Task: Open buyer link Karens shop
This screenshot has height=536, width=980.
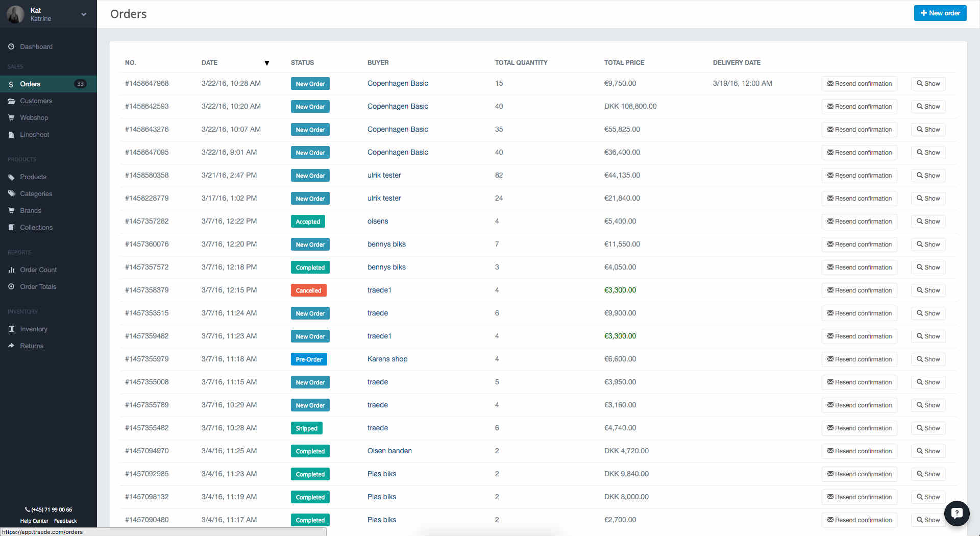Action: tap(387, 359)
